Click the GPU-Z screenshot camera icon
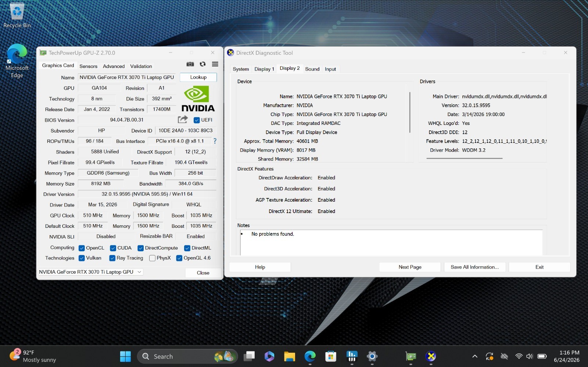 click(190, 64)
